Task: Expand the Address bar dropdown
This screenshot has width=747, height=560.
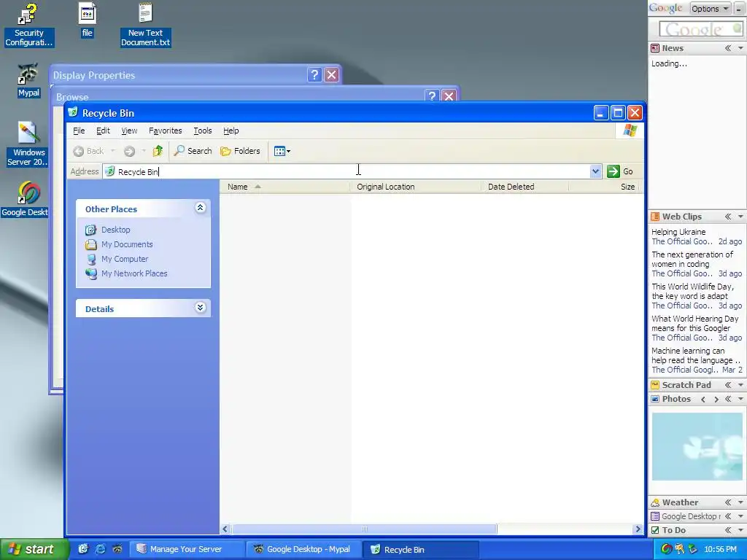Action: 595,171
